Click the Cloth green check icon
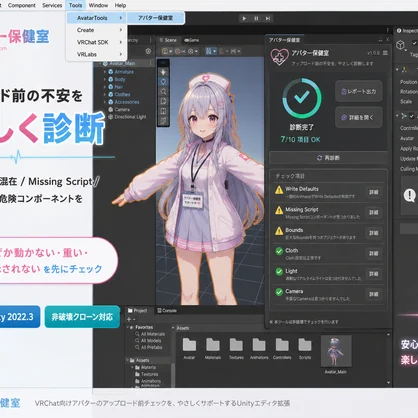The width and height of the screenshot is (418, 418). (279, 251)
